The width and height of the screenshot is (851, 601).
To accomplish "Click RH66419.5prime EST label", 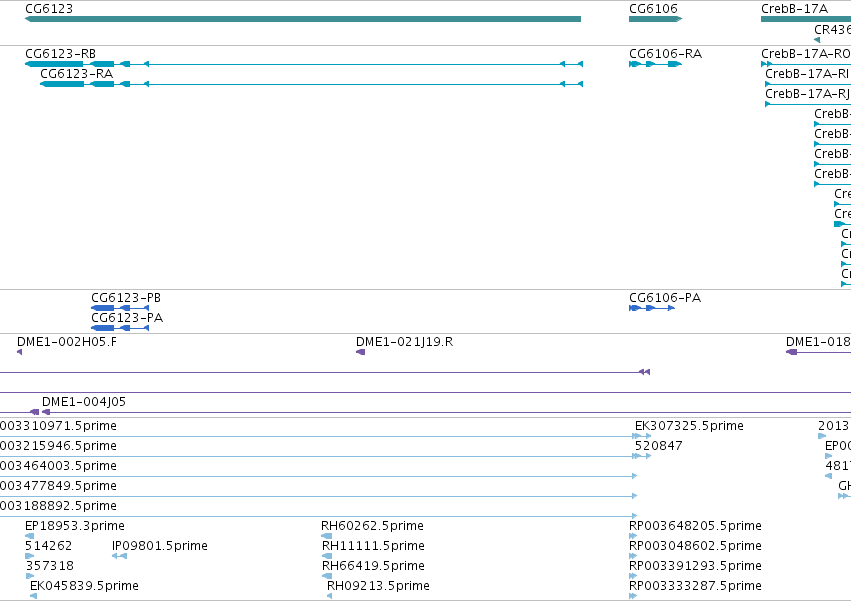I will coord(373,566).
